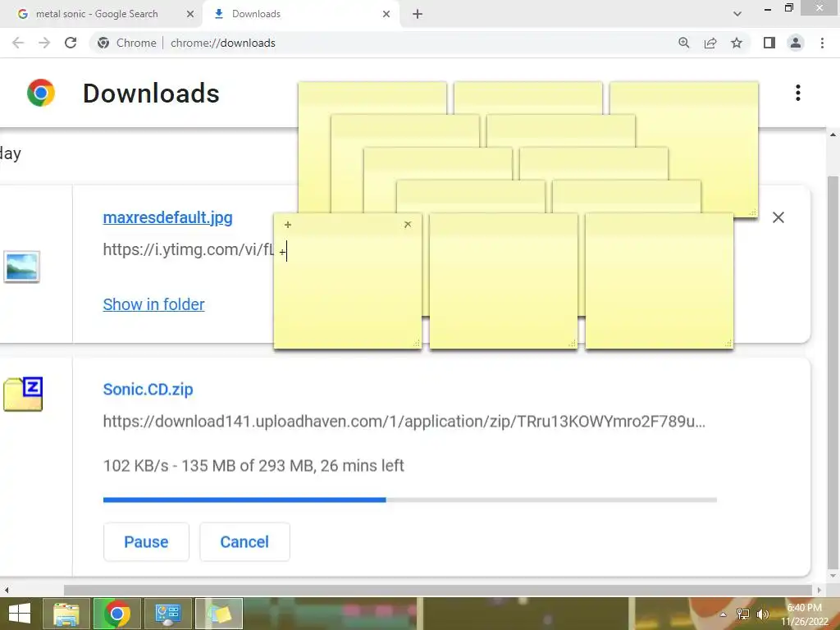This screenshot has height=630, width=840.
Task: Open the profile avatar menu
Action: tap(796, 43)
